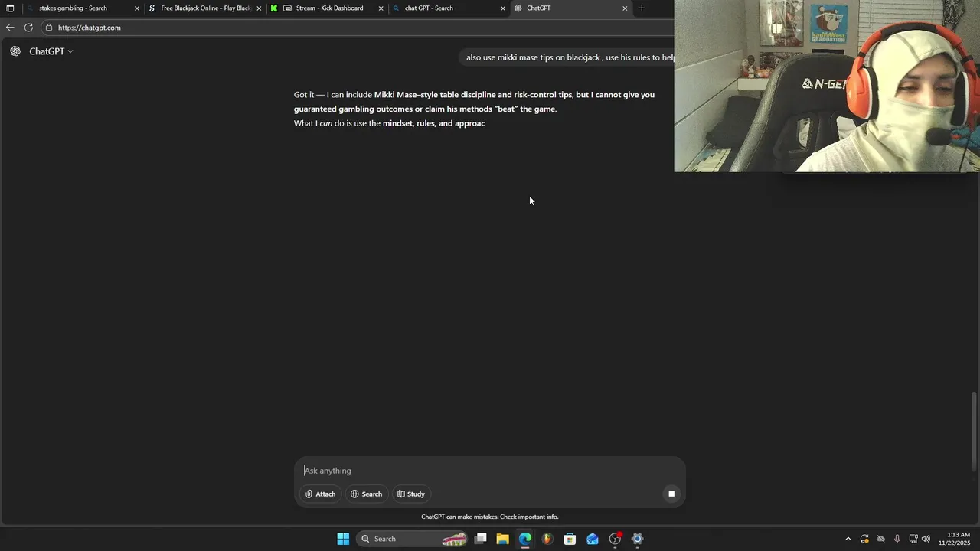Open the Windows Start menu
The image size is (980, 551).
pyautogui.click(x=343, y=539)
